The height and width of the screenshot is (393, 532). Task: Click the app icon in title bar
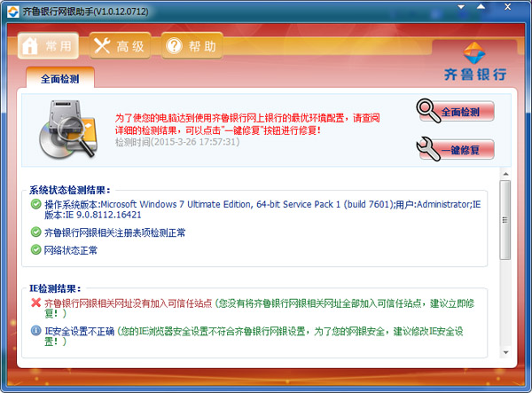13,12
